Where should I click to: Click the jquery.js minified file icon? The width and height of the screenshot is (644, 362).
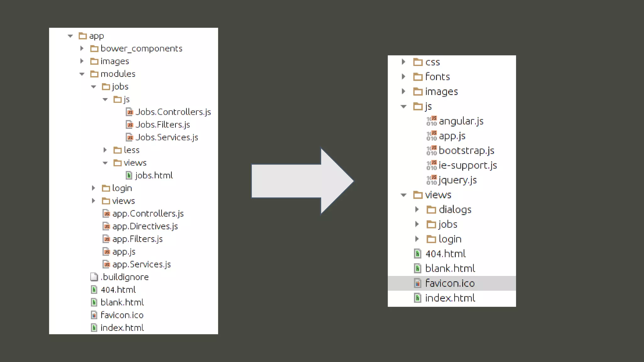pyautogui.click(x=431, y=180)
